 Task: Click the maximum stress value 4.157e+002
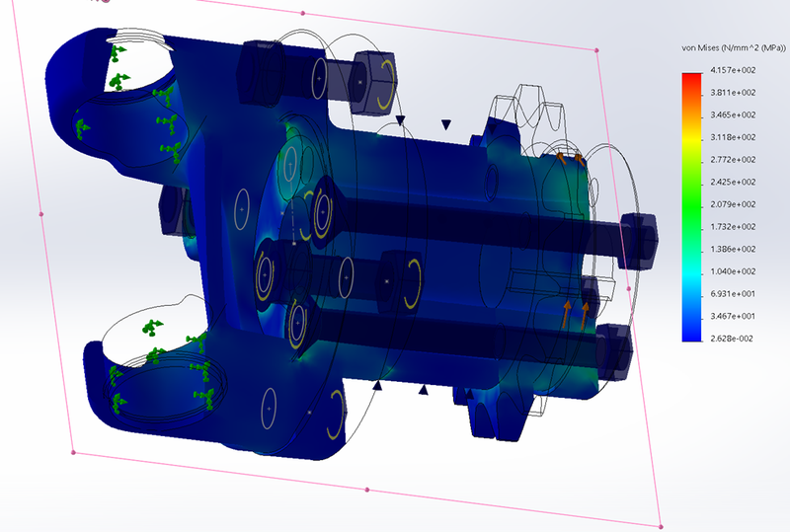(733, 70)
